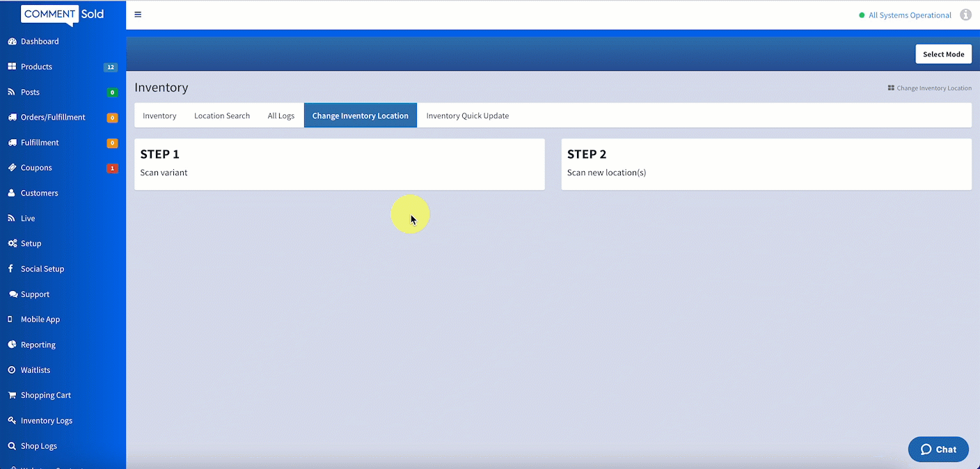Screen dimensions: 980x469
Task: Click the Waitlists clock icon
Action: [12, 370]
